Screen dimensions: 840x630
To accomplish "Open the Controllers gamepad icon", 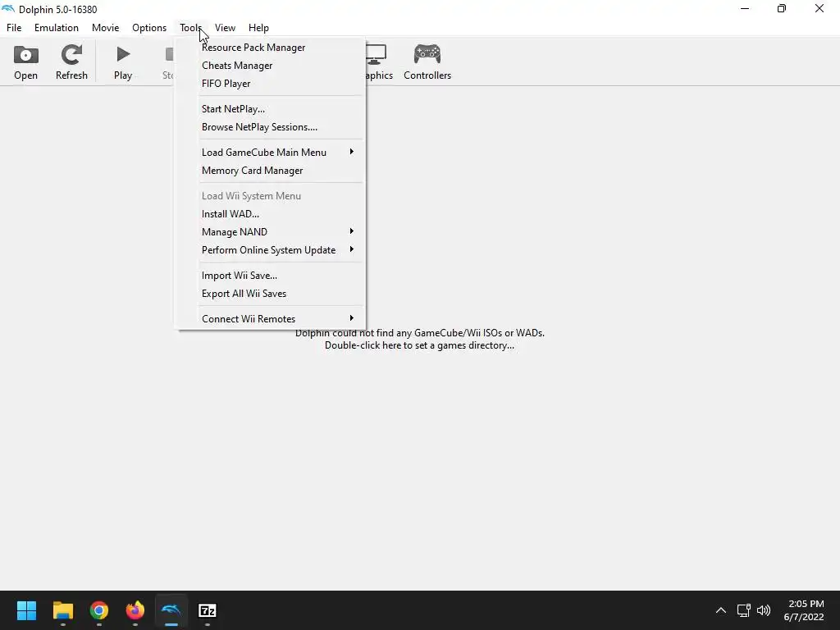I will coord(427,54).
